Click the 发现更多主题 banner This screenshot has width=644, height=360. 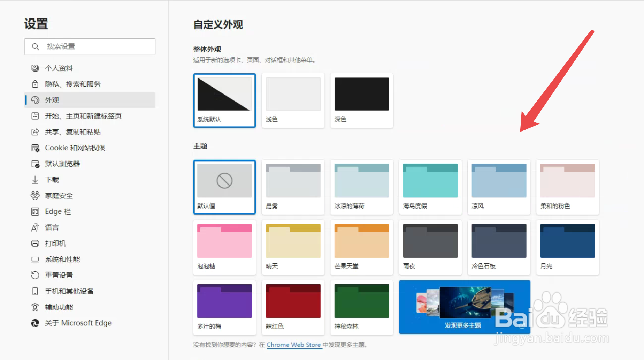coord(463,307)
